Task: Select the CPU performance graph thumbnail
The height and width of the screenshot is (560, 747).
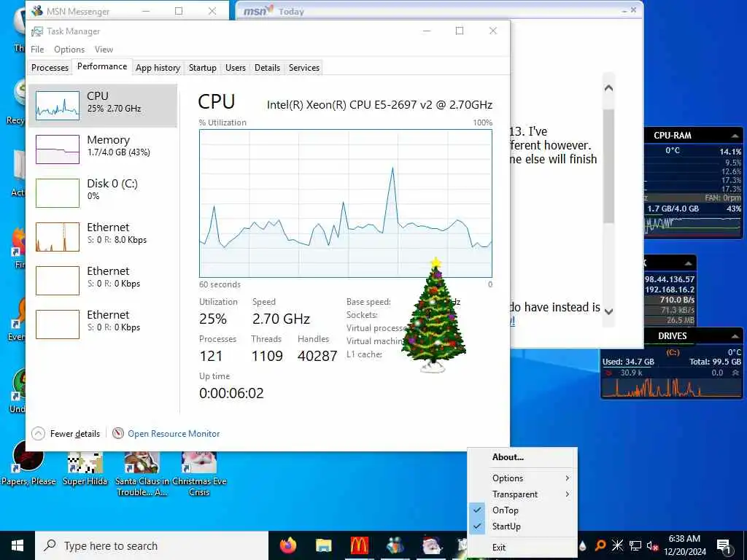Action: click(58, 106)
